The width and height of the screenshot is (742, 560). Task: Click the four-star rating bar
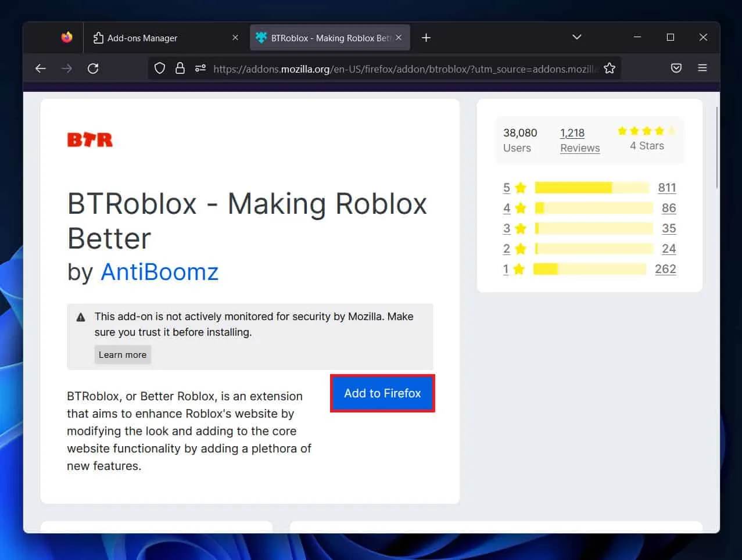point(594,208)
